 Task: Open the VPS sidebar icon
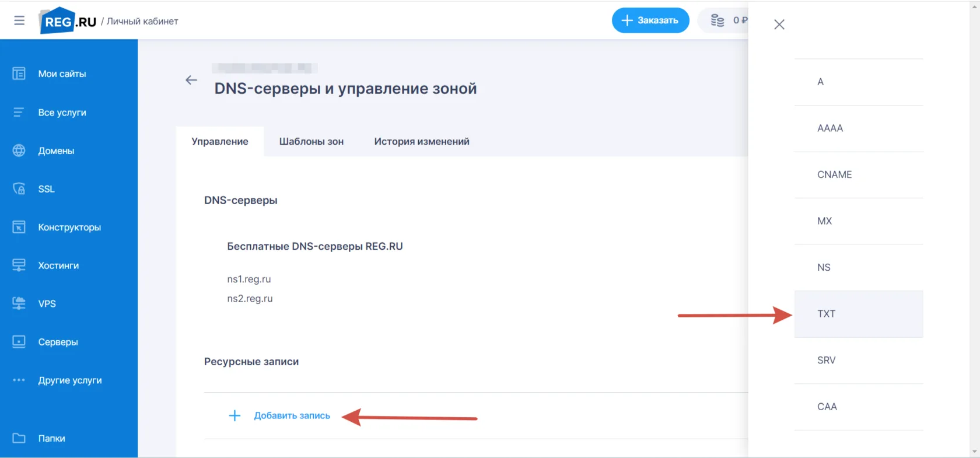[x=19, y=303]
